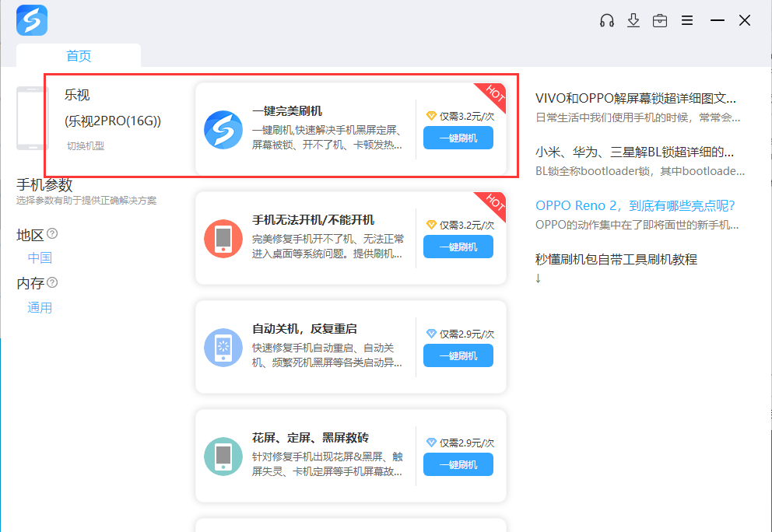Click summary text OPPO的动作集中在了即将面世的新手机
Image resolution: width=772 pixels, height=532 pixels.
[x=637, y=225]
